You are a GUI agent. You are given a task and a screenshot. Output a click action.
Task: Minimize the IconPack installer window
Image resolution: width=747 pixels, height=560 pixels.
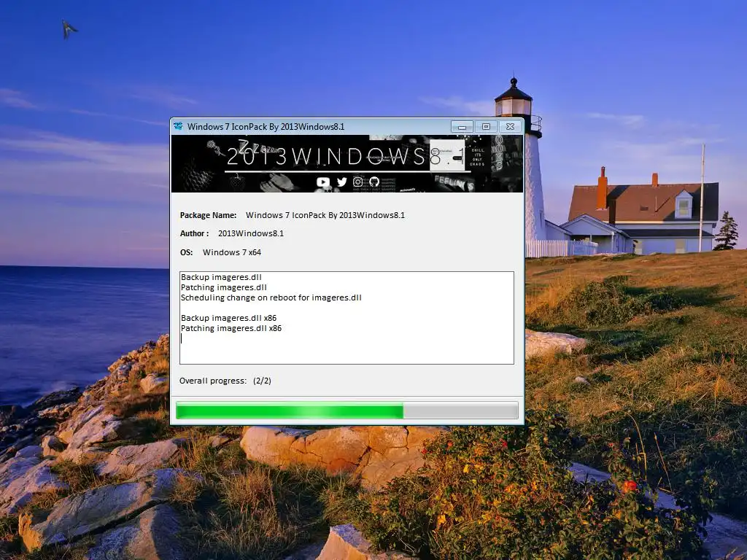click(x=462, y=127)
